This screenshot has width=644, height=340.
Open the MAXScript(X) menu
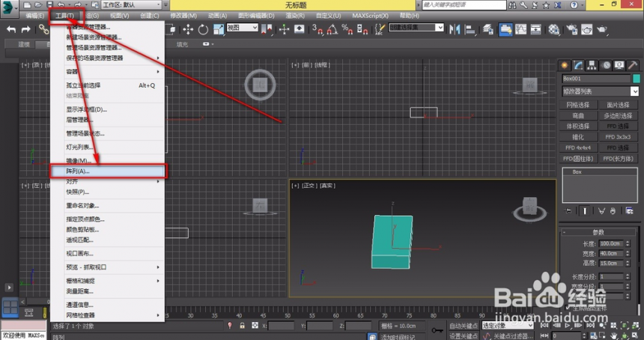[x=370, y=16]
